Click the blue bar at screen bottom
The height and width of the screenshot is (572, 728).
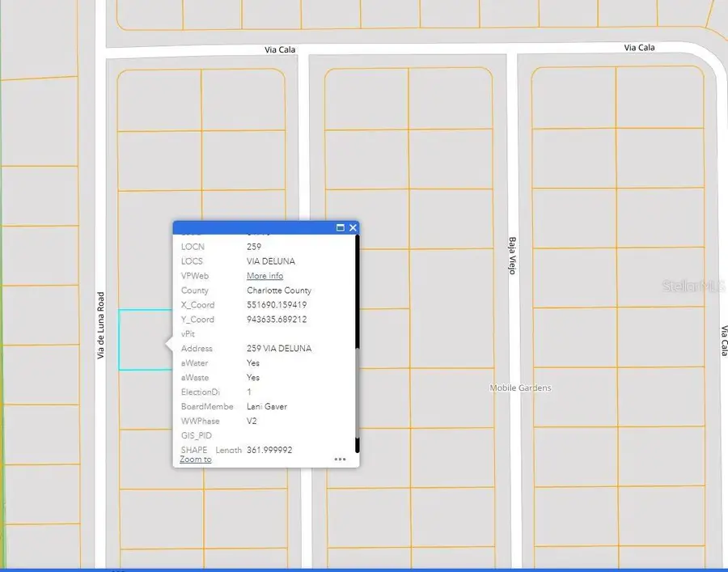[364, 569]
